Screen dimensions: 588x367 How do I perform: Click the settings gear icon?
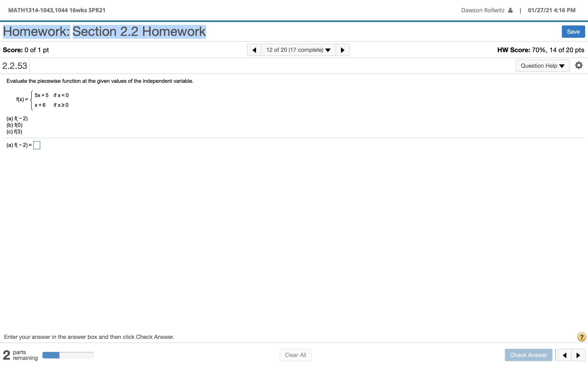coord(579,65)
